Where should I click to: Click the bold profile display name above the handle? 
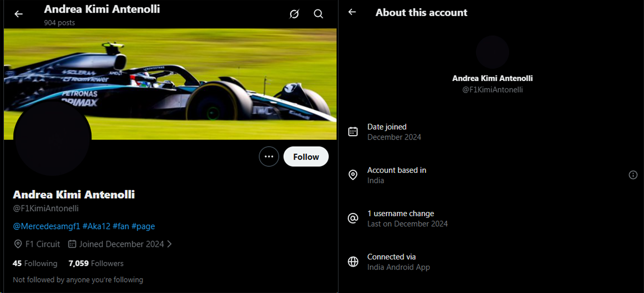pos(74,195)
